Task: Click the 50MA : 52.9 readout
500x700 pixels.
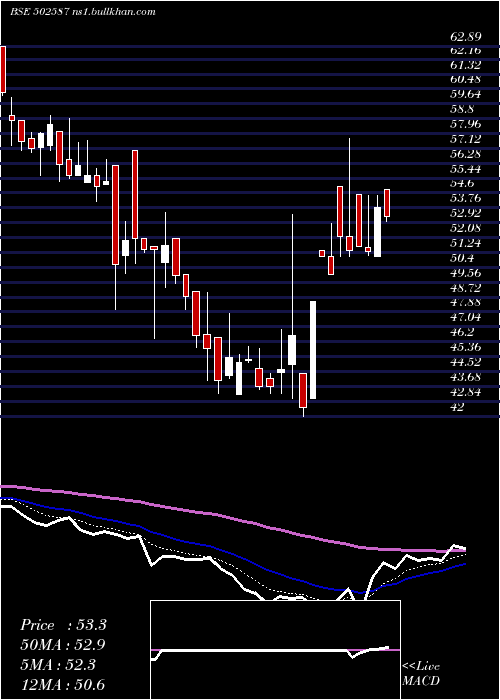Action: [63, 645]
